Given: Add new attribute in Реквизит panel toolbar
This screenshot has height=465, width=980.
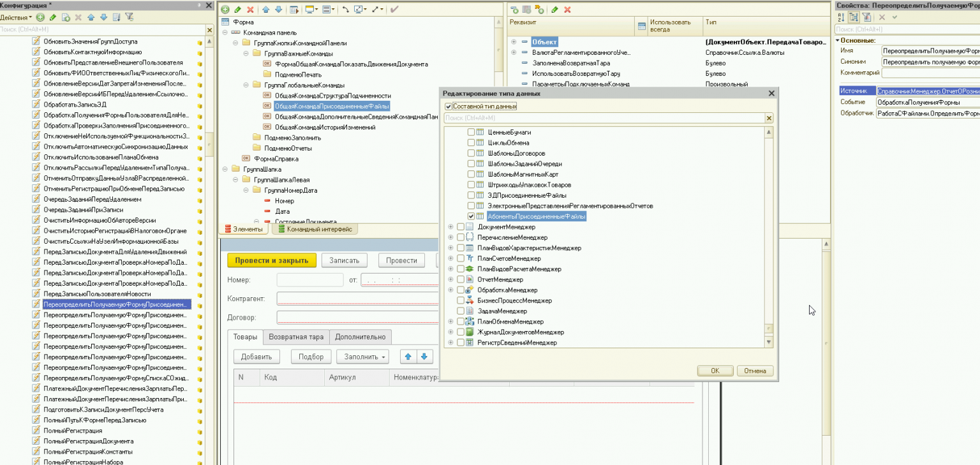Looking at the screenshot, I should pyautogui.click(x=514, y=10).
